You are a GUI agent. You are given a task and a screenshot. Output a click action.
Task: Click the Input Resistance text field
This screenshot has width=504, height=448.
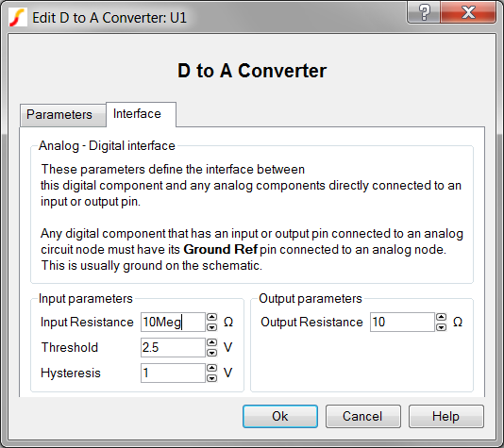(173, 323)
